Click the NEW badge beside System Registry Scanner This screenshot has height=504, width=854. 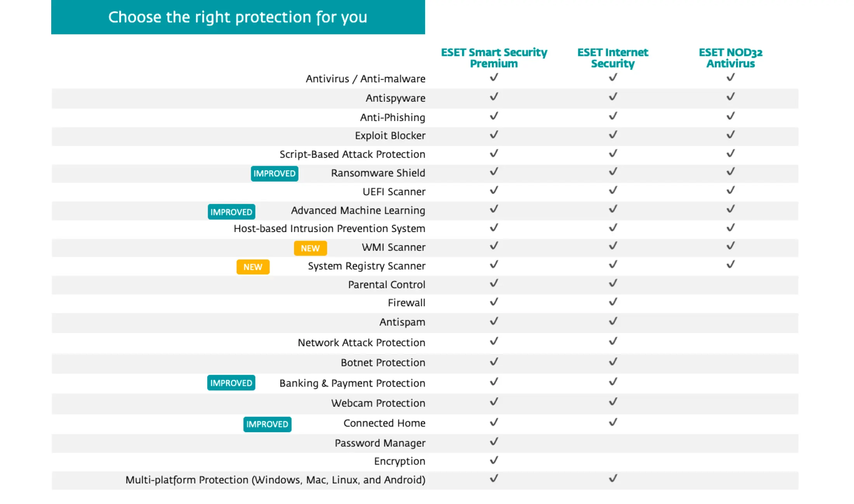253,267
